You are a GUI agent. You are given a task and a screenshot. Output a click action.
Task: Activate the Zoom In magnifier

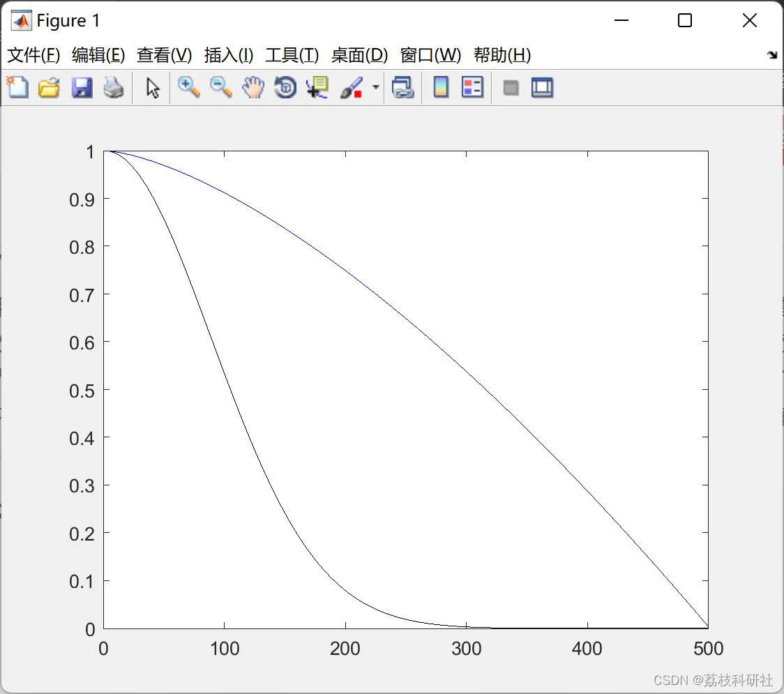(x=188, y=87)
